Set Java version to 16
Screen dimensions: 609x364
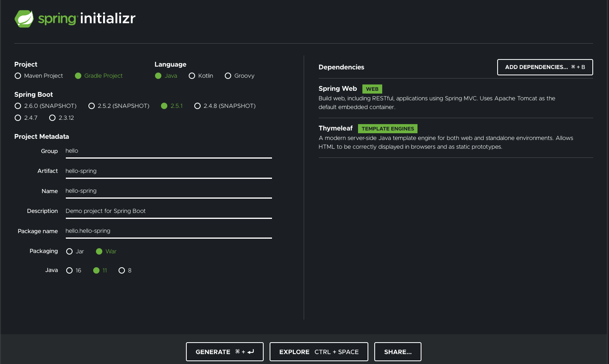(x=69, y=270)
